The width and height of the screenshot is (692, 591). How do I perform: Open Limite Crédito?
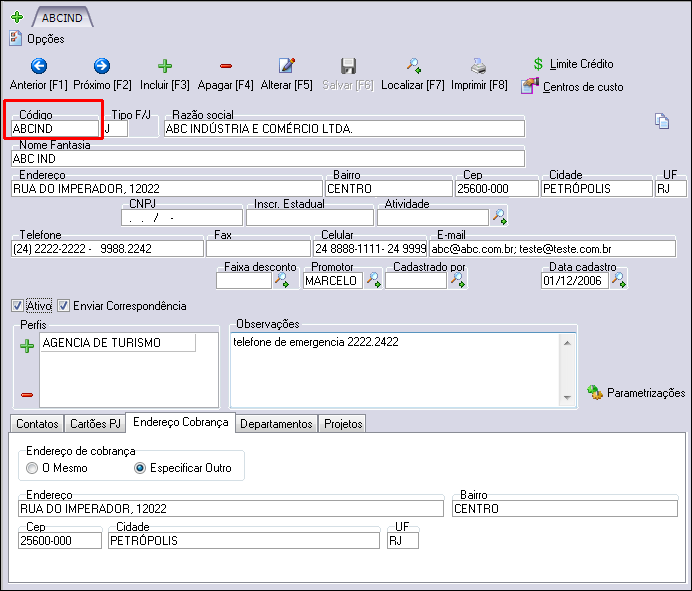click(x=574, y=64)
